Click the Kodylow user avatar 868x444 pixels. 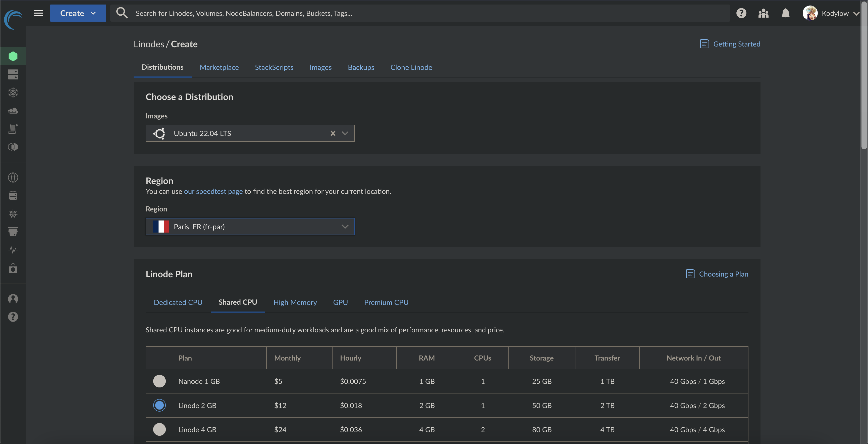pos(810,13)
